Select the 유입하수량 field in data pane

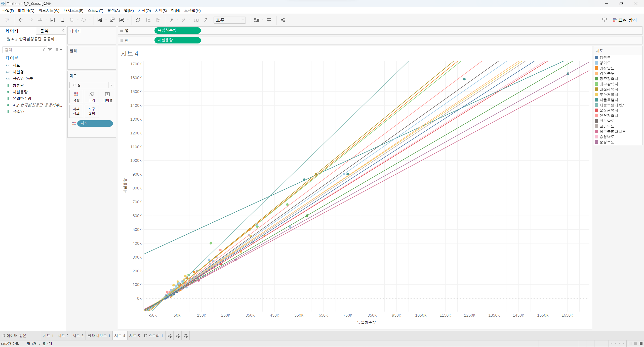[22, 98]
